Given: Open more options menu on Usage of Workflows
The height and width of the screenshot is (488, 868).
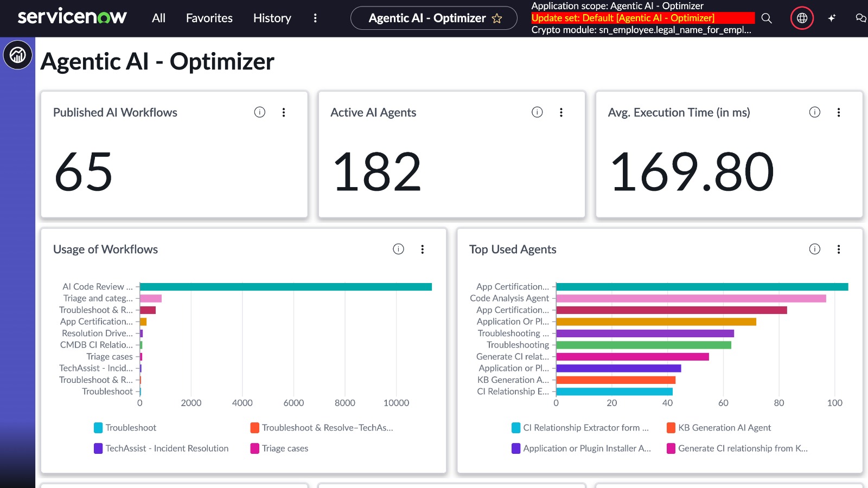Looking at the screenshot, I should [x=423, y=249].
